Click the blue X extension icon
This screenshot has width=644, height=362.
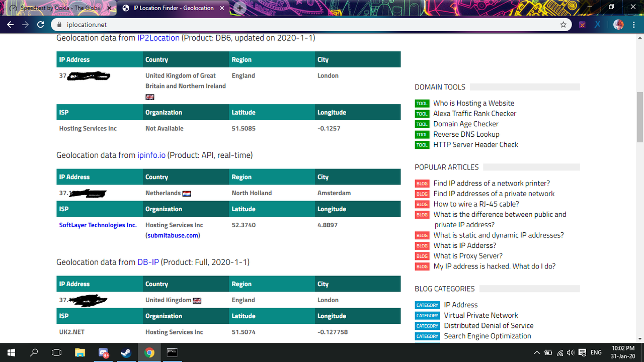click(x=597, y=25)
